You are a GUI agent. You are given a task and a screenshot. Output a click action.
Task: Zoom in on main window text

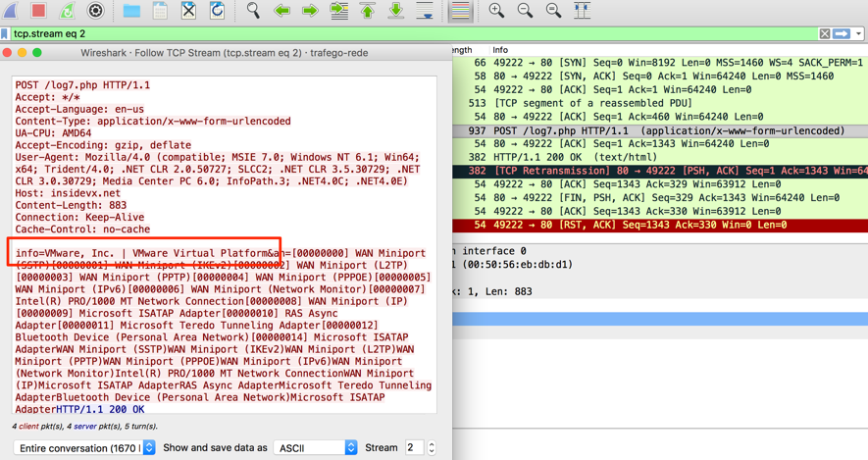(496, 10)
